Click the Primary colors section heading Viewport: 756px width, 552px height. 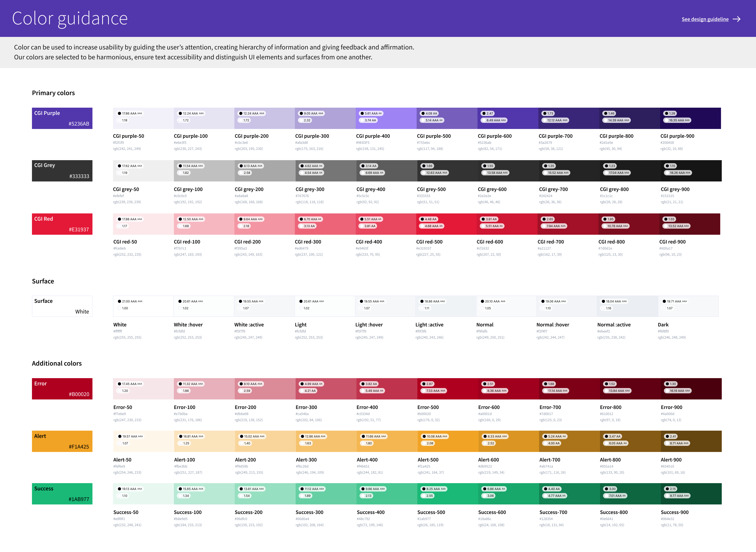pos(53,93)
